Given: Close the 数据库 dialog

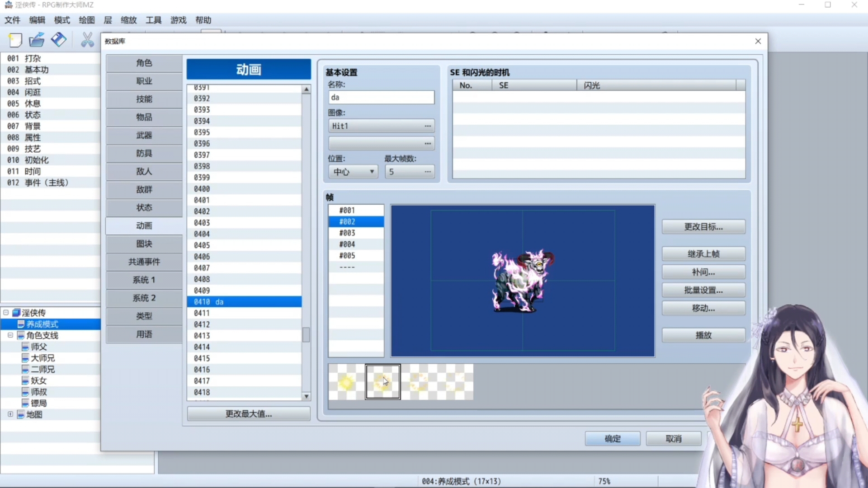Looking at the screenshot, I should coord(758,41).
